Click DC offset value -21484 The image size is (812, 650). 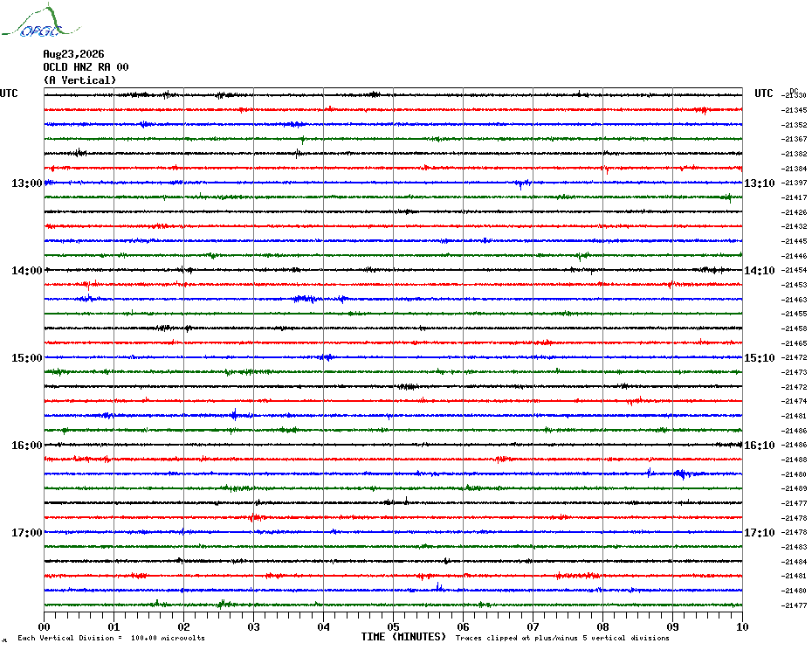click(x=794, y=562)
